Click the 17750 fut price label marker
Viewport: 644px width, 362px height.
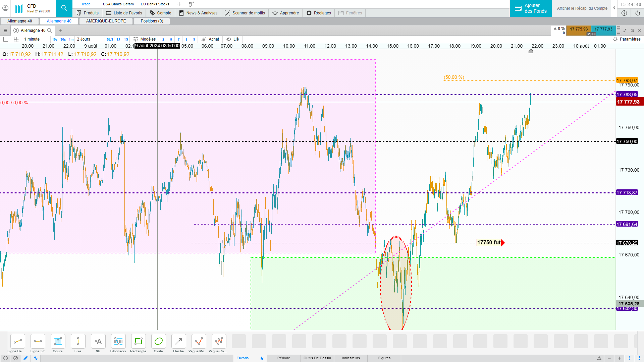tap(489, 243)
